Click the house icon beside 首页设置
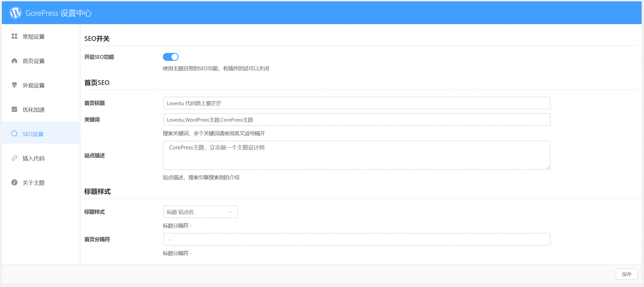Image resolution: width=644 pixels, height=287 pixels. click(14, 60)
